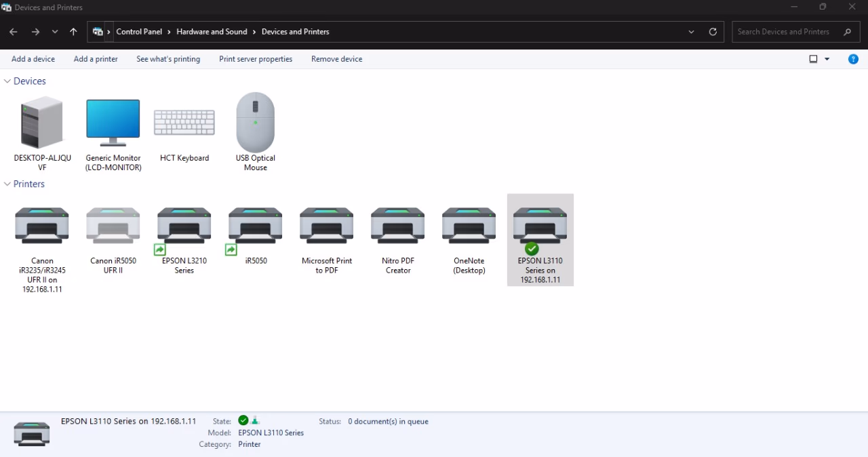This screenshot has width=868, height=457.
Task: Select the OneNote (Desktop) printer icon
Action: [x=469, y=226]
